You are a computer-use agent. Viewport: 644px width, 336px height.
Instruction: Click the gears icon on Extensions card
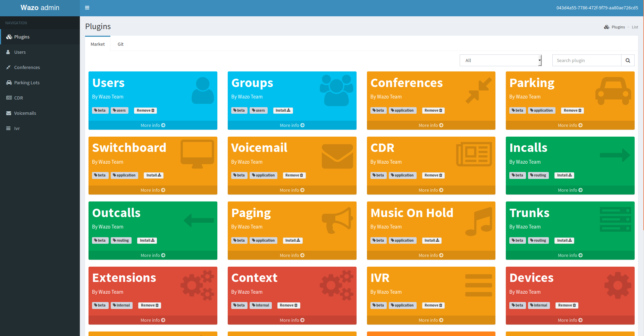point(197,285)
